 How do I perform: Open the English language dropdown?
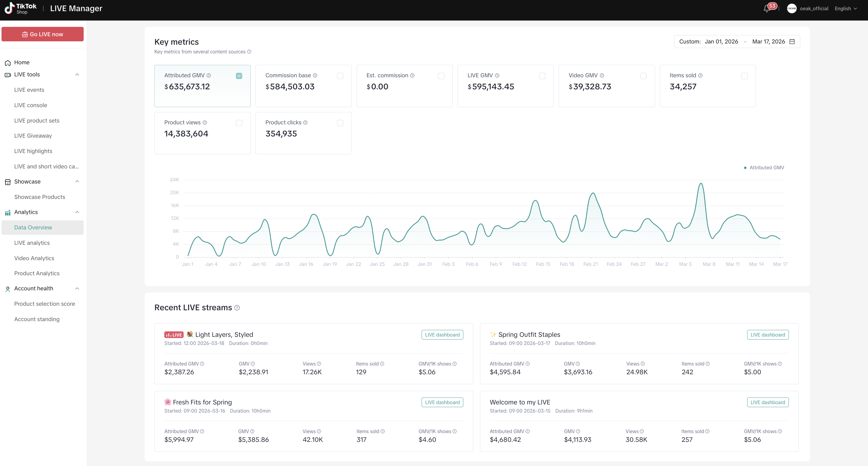pos(846,8)
